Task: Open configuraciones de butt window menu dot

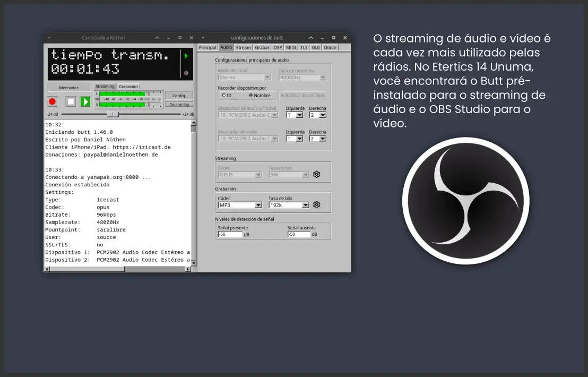Action: tap(203, 38)
